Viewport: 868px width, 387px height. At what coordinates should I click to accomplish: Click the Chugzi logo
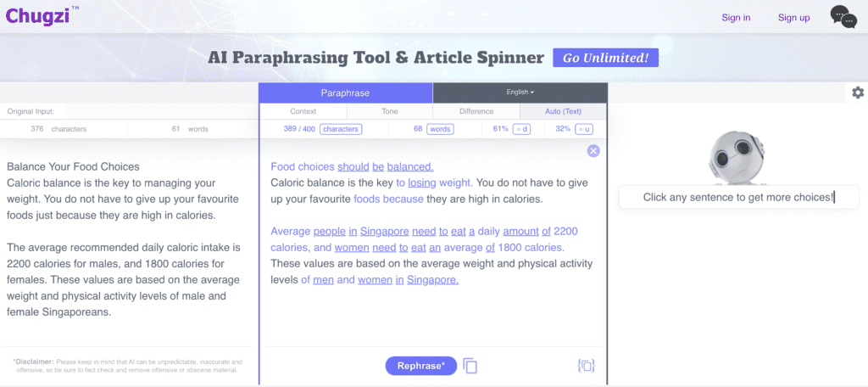(42, 15)
